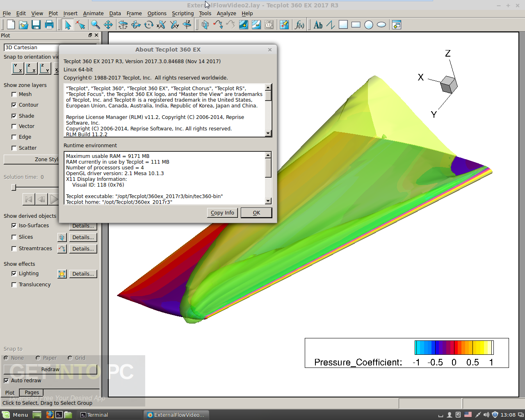Open Details for Lighting
The image size is (525, 420).
tap(83, 274)
